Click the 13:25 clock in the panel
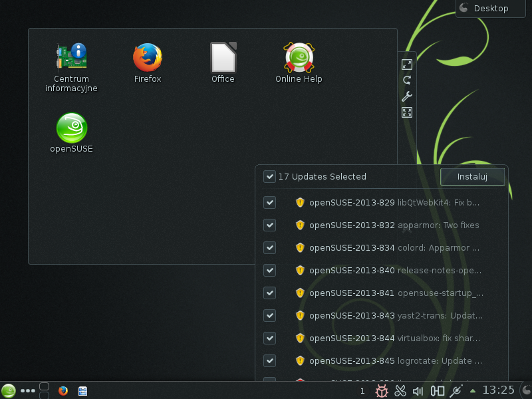The width and height of the screenshot is (532, 399). tap(499, 390)
